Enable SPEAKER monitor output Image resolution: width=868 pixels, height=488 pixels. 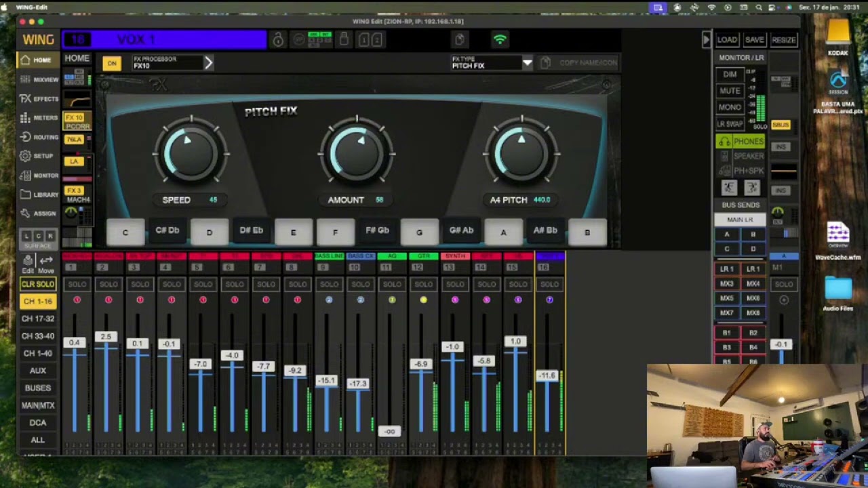741,157
